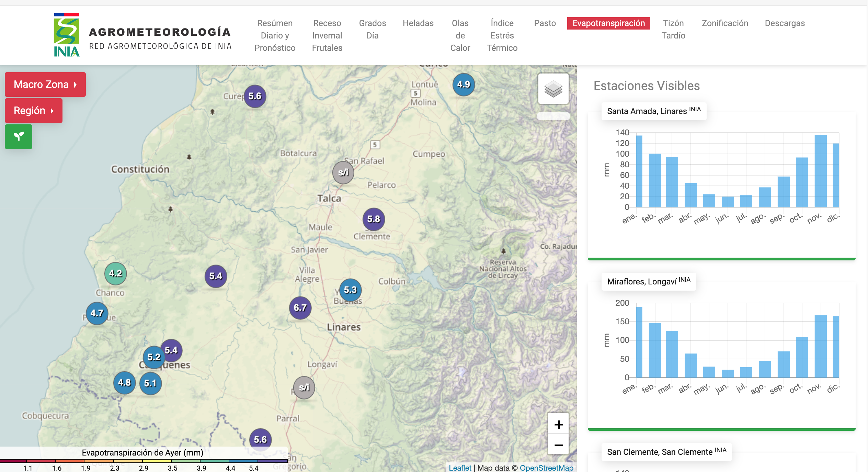Select the 5.1 station marker
This screenshot has height=472, width=868.
click(150, 383)
